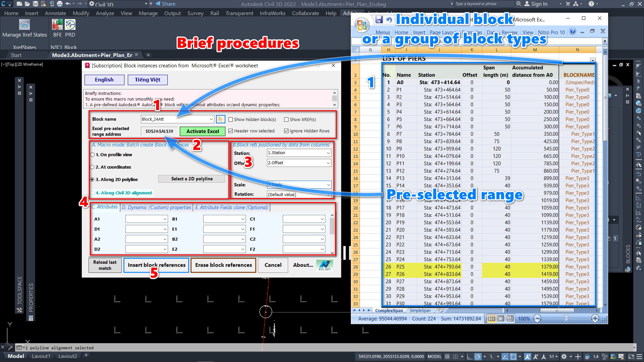Click the Excel Office button orb
Viewport: 644px width, 362px height.
click(x=362, y=25)
